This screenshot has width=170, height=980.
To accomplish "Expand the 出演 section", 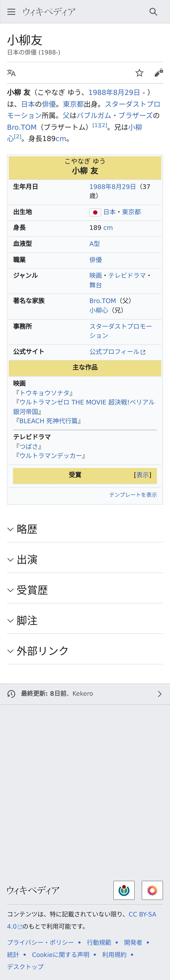I will (x=27, y=560).
